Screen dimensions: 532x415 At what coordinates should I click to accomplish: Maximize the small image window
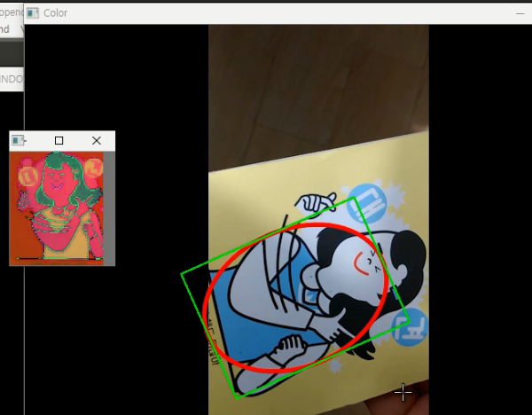[x=59, y=140]
